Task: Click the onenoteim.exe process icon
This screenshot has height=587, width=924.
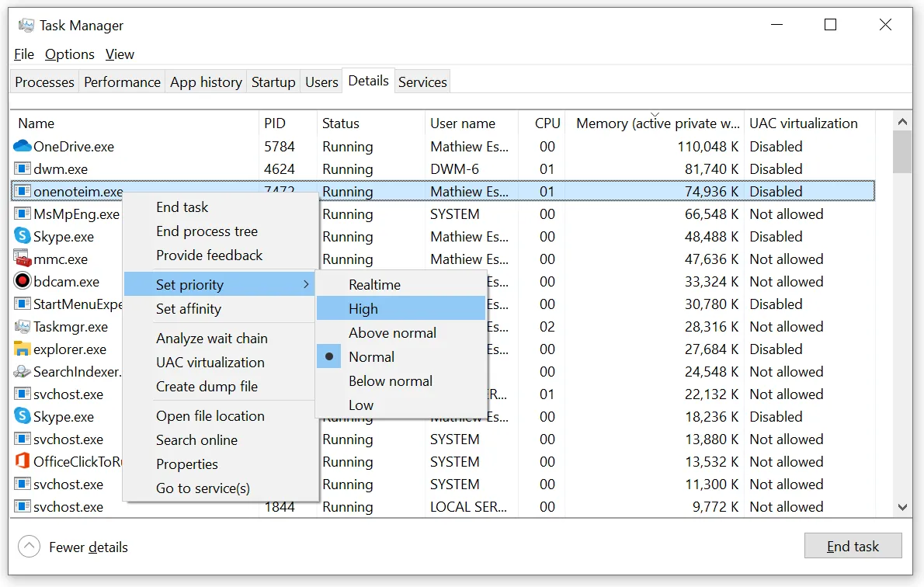Action: tap(23, 191)
